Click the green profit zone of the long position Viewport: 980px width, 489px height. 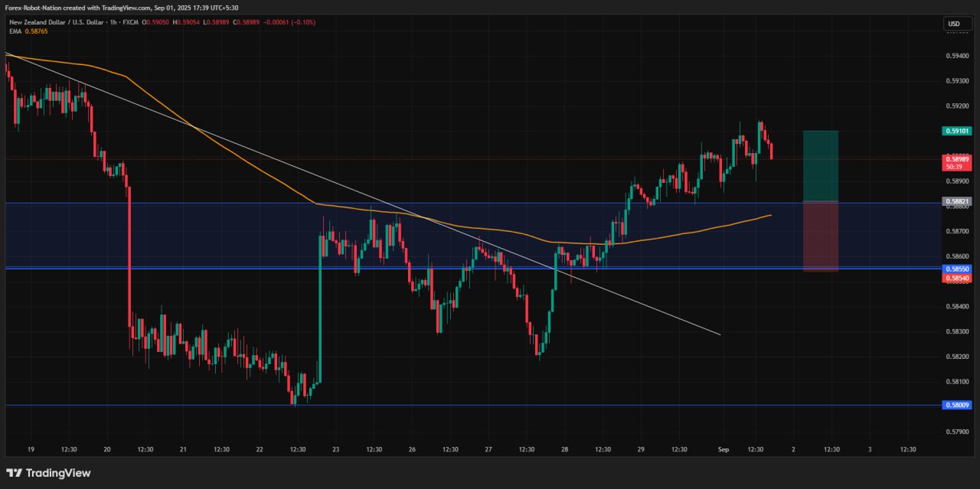(820, 165)
